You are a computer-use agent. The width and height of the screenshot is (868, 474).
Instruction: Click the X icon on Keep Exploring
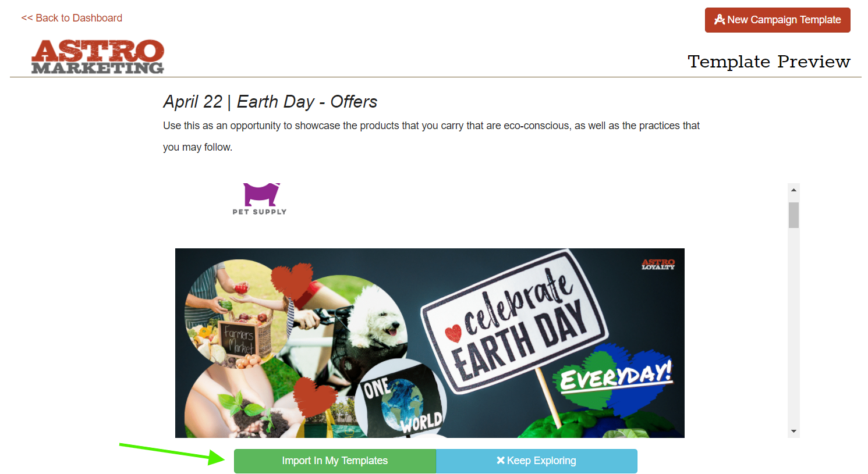click(x=501, y=460)
